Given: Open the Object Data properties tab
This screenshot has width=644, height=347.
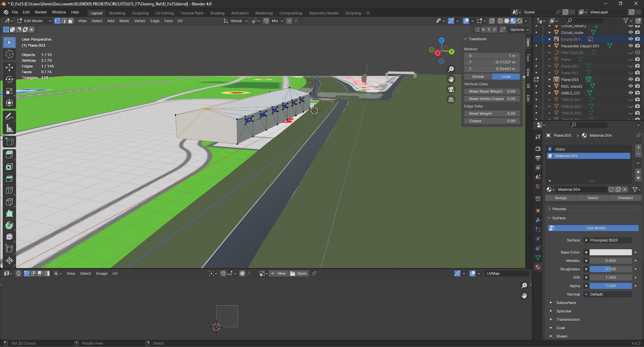Looking at the screenshot, I should 538,258.
